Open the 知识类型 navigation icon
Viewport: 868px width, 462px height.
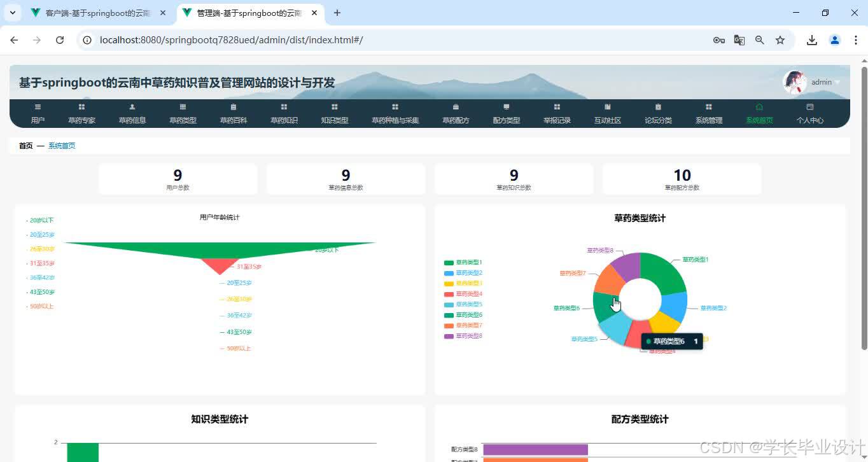335,107
